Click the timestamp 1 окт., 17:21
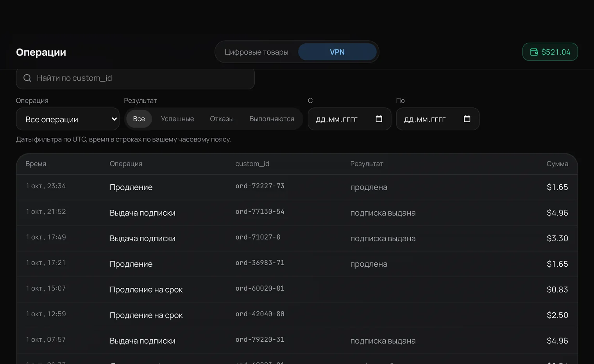This screenshot has width=594, height=364. tap(46, 263)
